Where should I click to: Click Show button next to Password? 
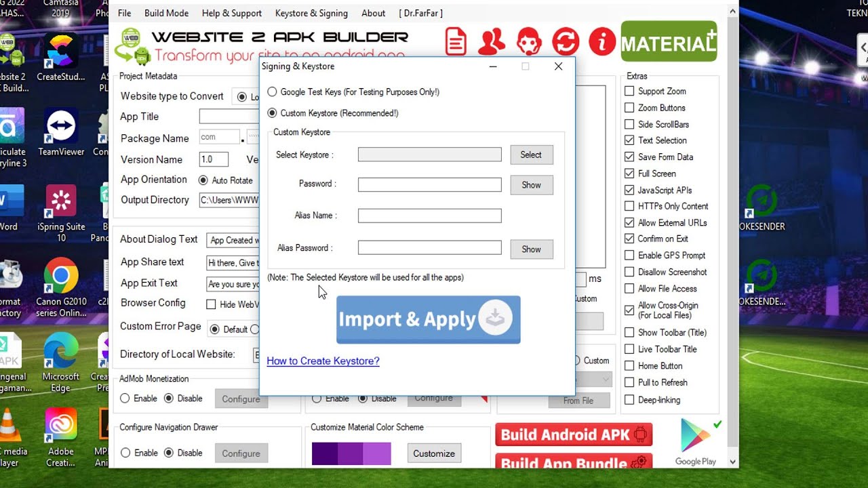[x=531, y=185]
